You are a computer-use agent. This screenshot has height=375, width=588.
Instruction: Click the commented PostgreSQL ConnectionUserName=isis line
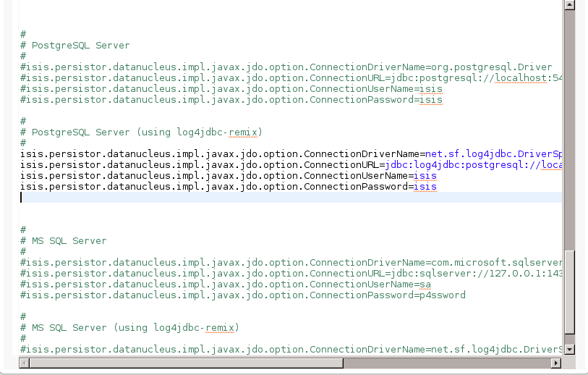click(x=231, y=89)
